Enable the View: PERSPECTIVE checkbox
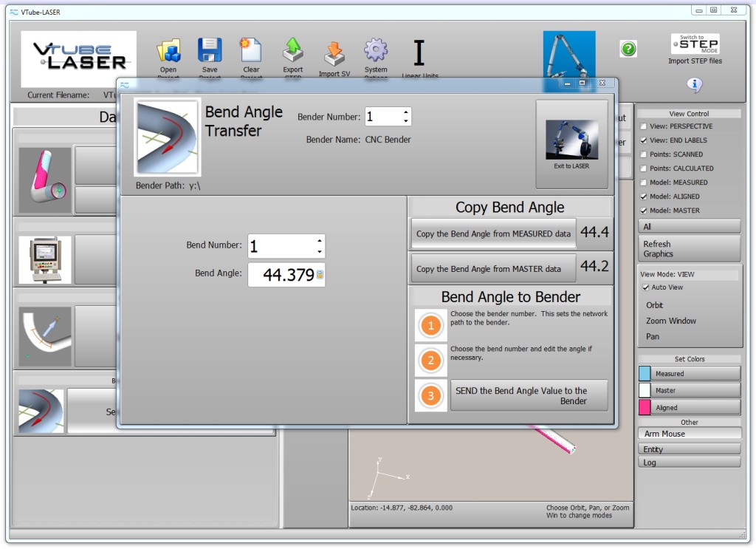This screenshot has width=756, height=549. click(x=644, y=126)
